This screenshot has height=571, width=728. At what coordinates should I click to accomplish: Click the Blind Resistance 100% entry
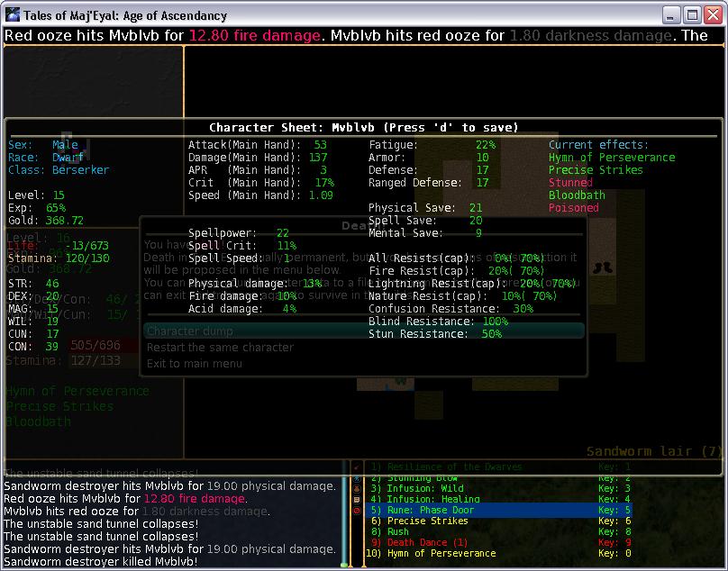(438, 322)
